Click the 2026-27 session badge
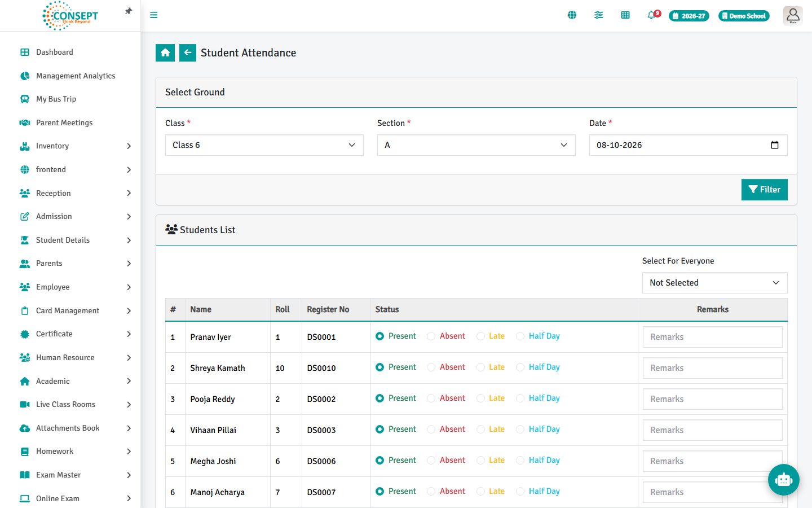The image size is (812, 508). (689, 16)
